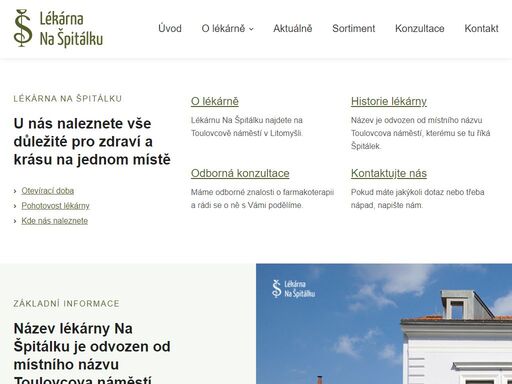The width and height of the screenshot is (512, 384).
Task: Expand the O lékárně dropdown menu
Action: click(x=227, y=28)
